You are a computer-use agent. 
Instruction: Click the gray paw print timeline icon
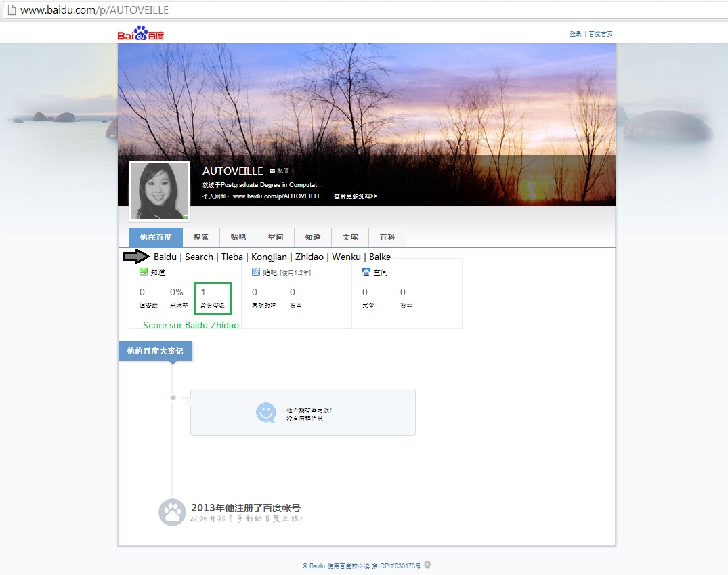[172, 513]
